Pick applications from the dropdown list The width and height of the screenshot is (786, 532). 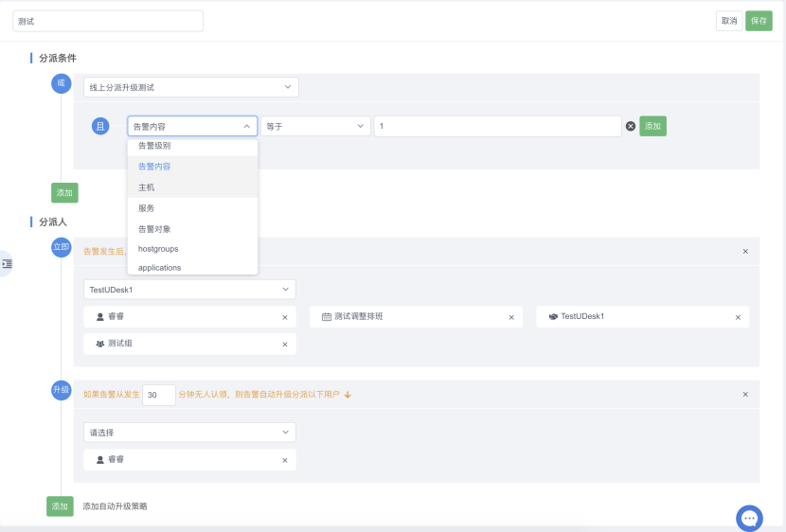click(x=192, y=268)
